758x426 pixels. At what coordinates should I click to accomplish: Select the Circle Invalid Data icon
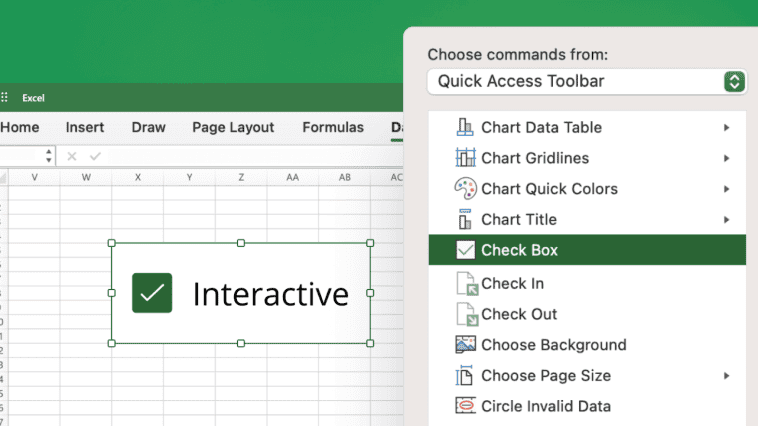[x=465, y=406]
